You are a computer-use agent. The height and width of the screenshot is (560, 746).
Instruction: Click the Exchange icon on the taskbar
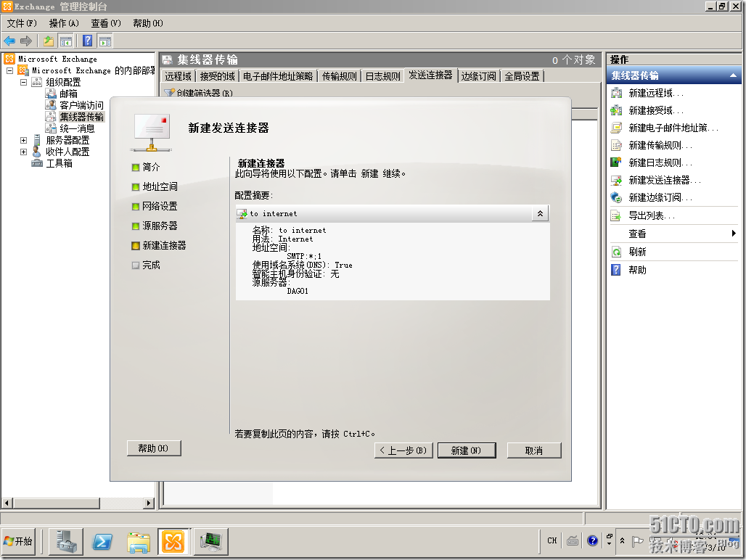(x=173, y=541)
